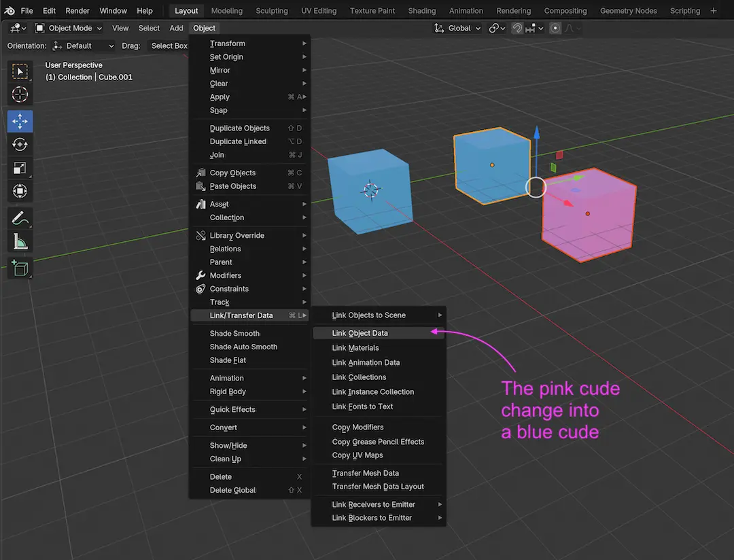Select the unselected blue cube
Screen dimensions: 734x560
pyautogui.click(x=370, y=192)
